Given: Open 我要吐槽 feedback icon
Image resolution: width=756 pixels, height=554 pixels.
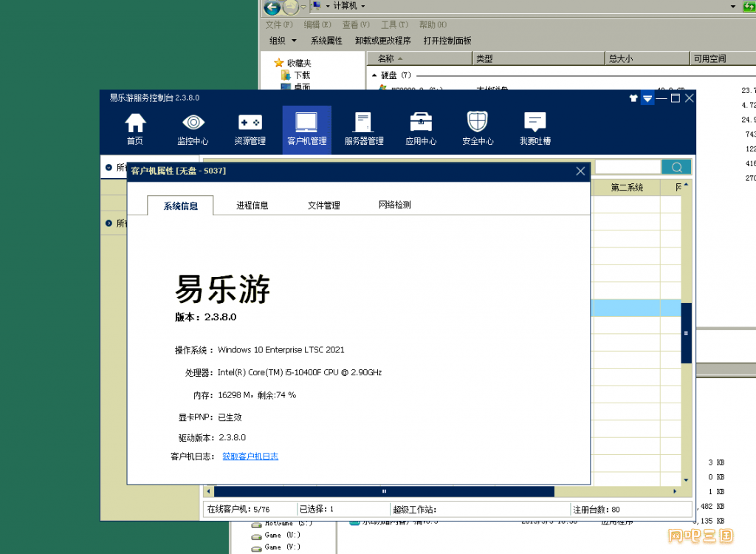Looking at the screenshot, I should coord(535,129).
